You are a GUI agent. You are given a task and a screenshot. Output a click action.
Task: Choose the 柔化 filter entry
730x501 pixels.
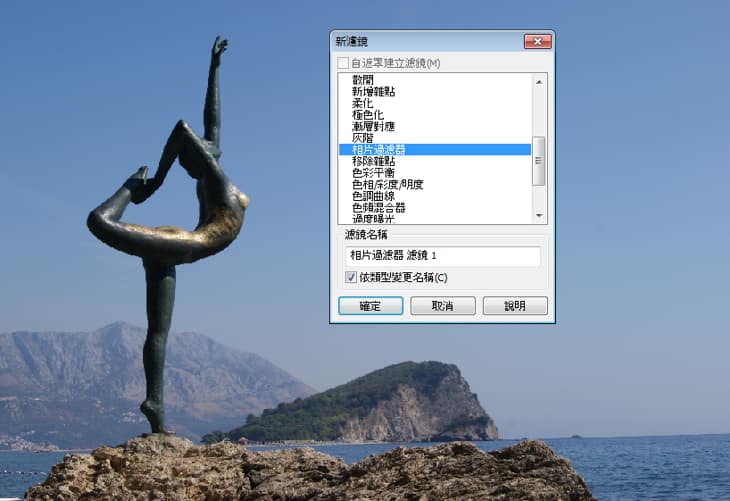point(363,103)
